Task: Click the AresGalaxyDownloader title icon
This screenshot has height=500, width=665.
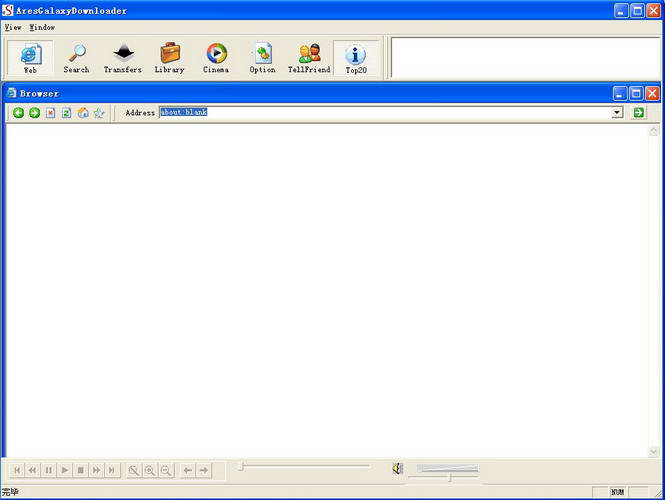Action: 7,10
